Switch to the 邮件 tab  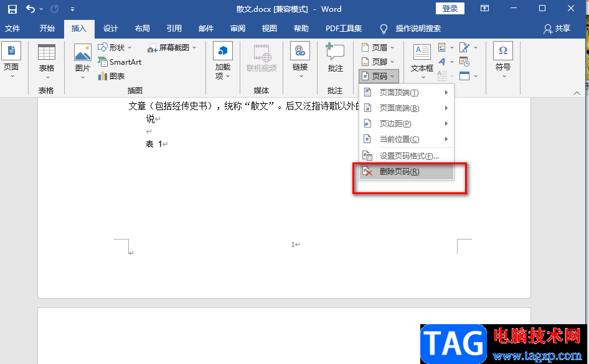206,29
